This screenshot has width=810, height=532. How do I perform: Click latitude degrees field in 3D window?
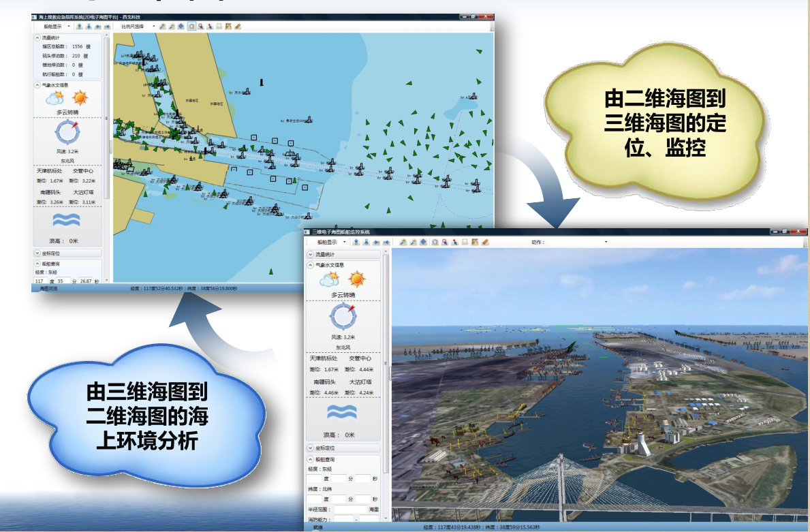[314, 499]
